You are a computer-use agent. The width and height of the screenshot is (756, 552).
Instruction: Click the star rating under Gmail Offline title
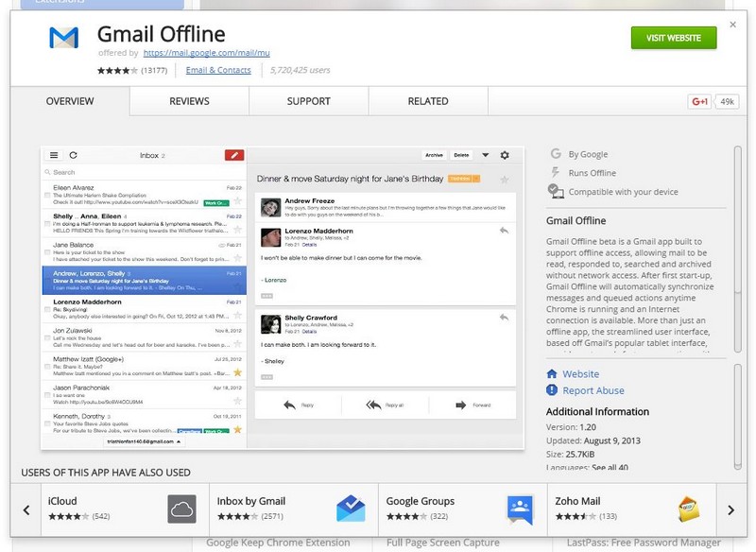tap(117, 70)
